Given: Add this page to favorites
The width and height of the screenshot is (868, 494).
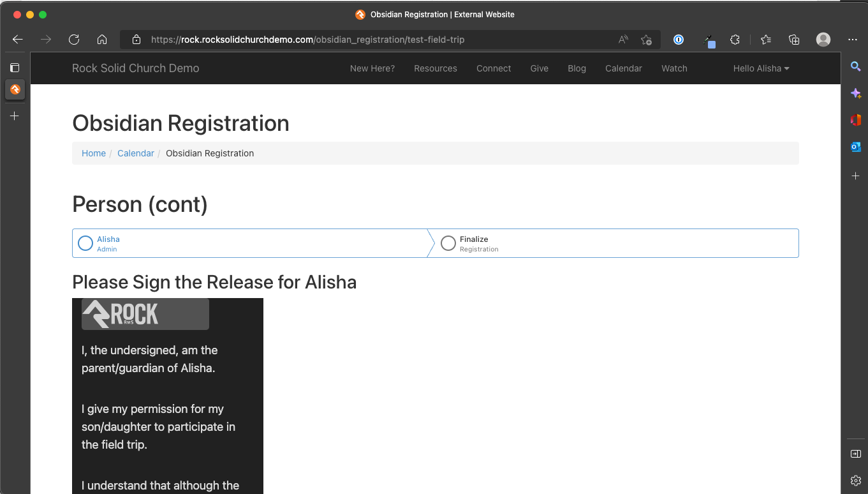Looking at the screenshot, I should (x=646, y=40).
